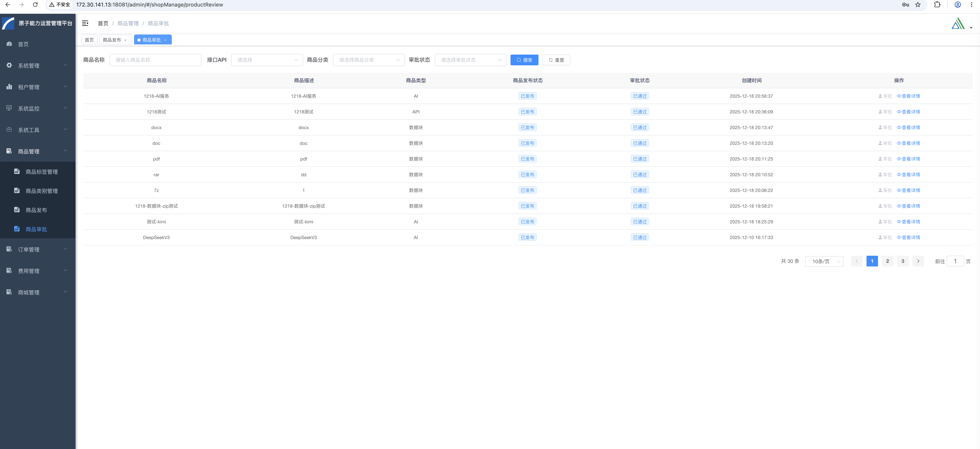This screenshot has width=980, height=449.
Task: Reload the page in the browser
Action: click(x=35, y=5)
